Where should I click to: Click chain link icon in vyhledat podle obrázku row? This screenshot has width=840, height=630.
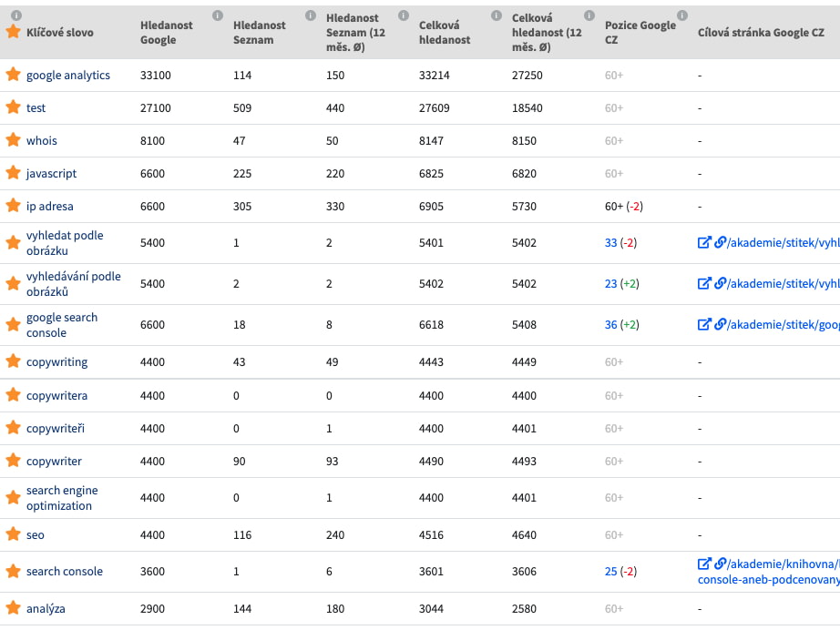[x=720, y=242]
